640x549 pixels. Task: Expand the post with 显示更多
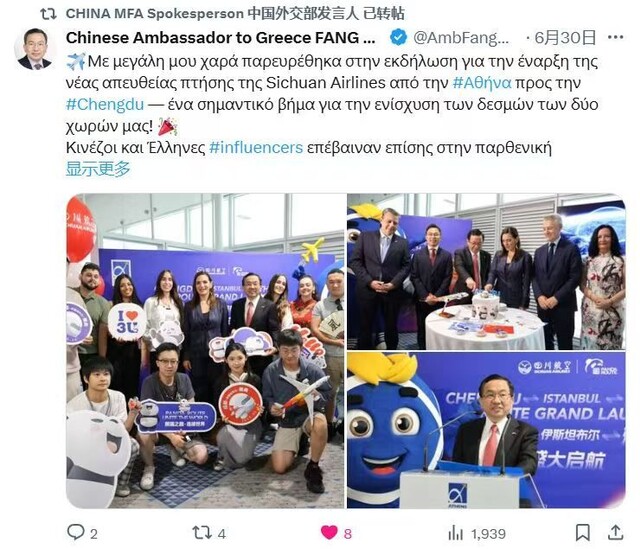click(x=98, y=169)
